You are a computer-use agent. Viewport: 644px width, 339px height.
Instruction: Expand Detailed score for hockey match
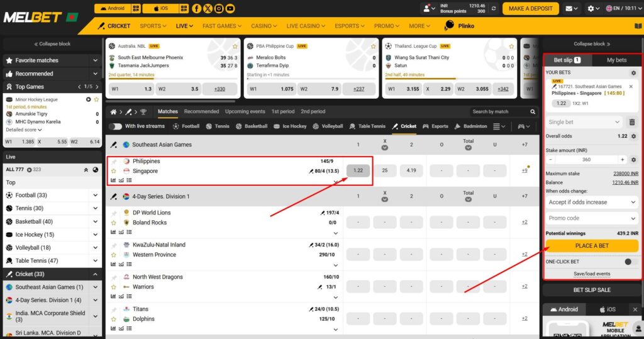(24, 130)
